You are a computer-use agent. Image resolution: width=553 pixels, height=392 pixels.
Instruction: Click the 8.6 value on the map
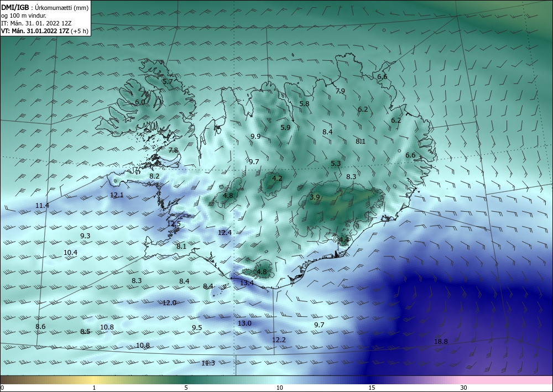coord(40,327)
